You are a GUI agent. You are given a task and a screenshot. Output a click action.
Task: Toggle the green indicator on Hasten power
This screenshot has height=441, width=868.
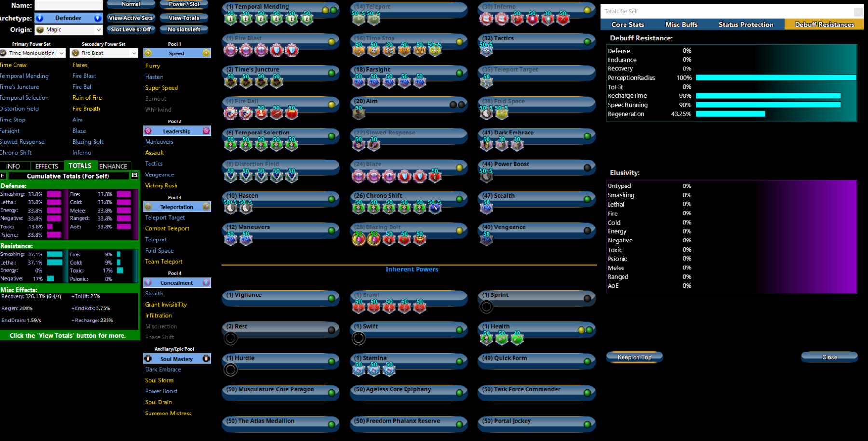coord(332,199)
